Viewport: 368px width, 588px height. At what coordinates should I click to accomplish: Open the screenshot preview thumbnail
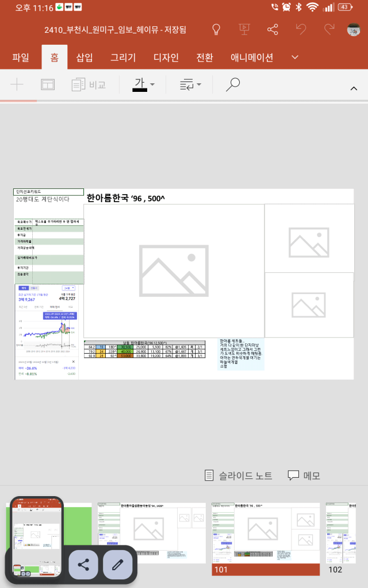(36, 537)
